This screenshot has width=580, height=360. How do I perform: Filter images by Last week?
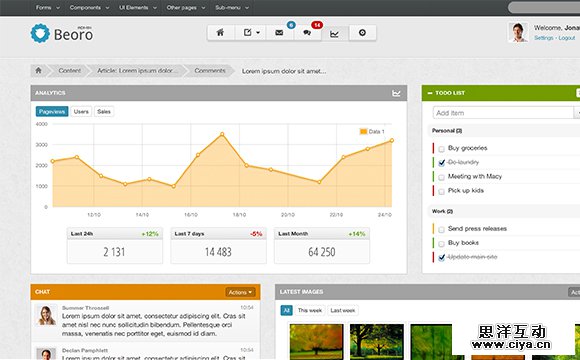(x=343, y=310)
